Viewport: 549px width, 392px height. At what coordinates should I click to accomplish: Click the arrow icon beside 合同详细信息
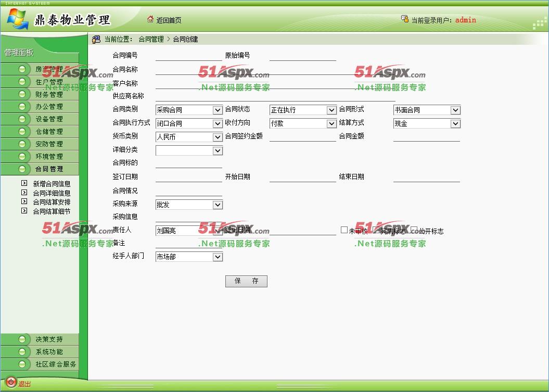24,192
